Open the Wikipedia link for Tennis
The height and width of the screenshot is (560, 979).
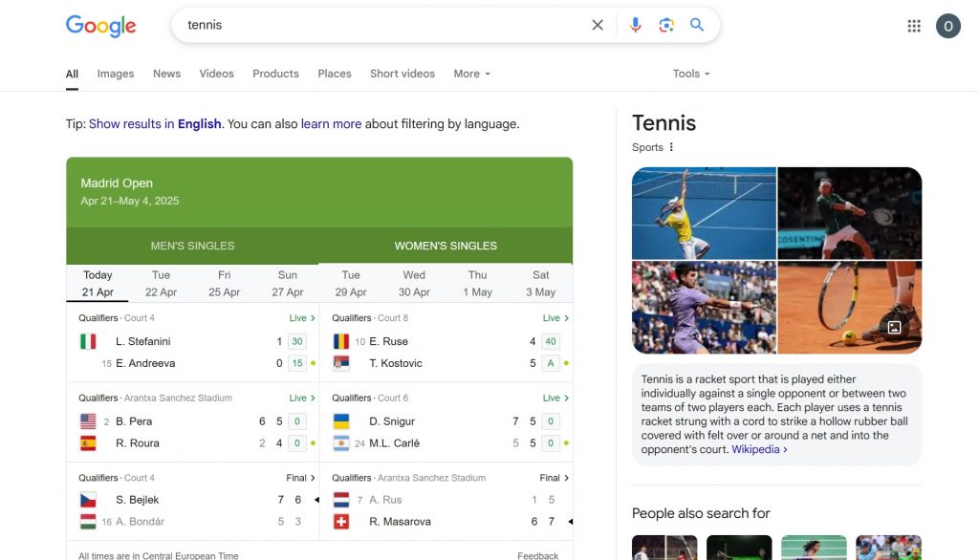point(759,449)
